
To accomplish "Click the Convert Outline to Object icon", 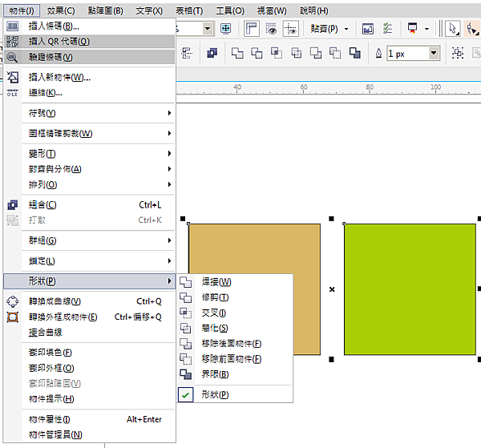I will point(12,317).
